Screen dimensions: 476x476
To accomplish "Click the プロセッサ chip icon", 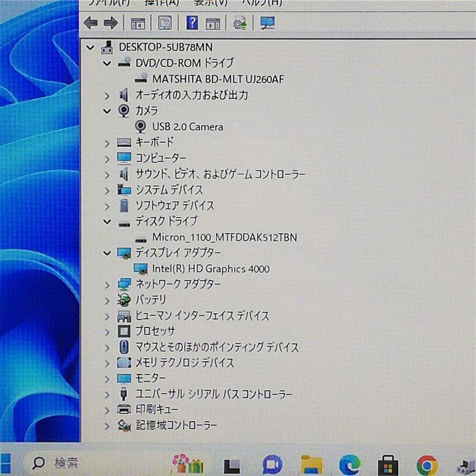I will click(124, 331).
